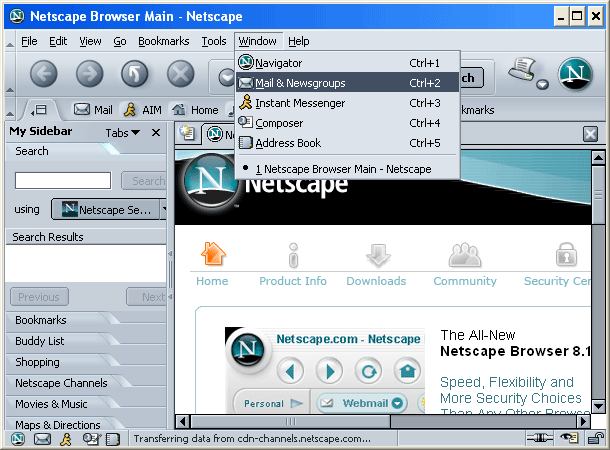Click the sidebar toggle icon on personal toolbar
The width and height of the screenshot is (610, 450).
pyautogui.click(x=39, y=110)
